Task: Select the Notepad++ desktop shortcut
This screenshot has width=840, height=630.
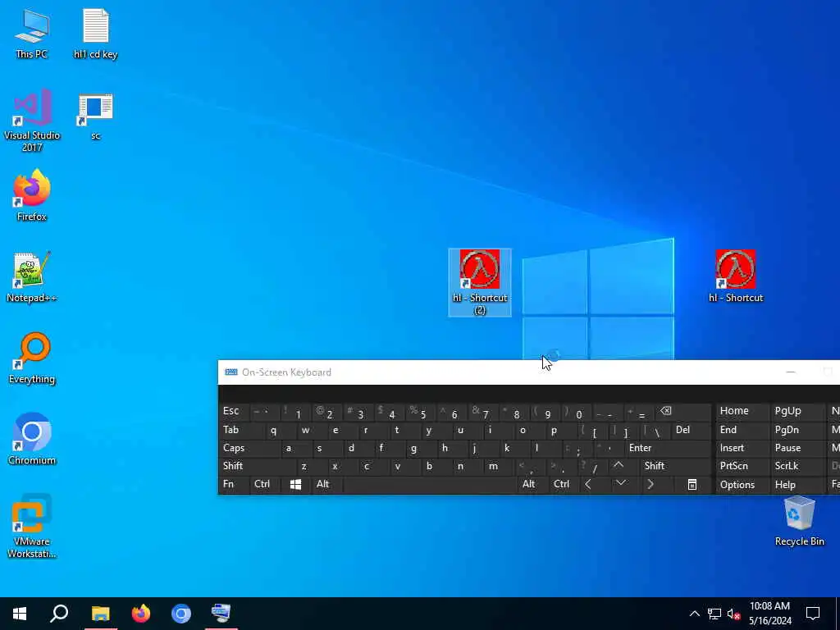Action: click(32, 277)
